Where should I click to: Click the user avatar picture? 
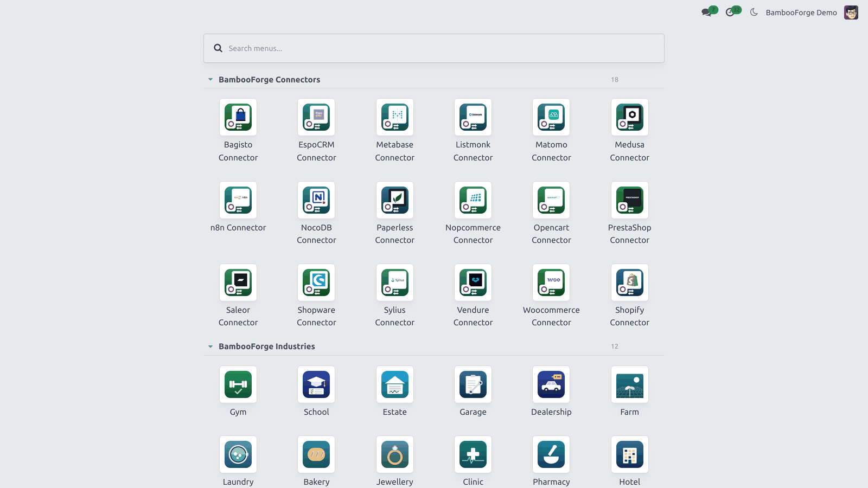(x=851, y=12)
